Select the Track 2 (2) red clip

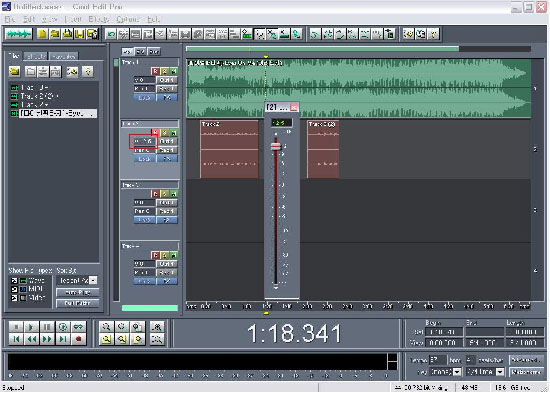(323, 149)
